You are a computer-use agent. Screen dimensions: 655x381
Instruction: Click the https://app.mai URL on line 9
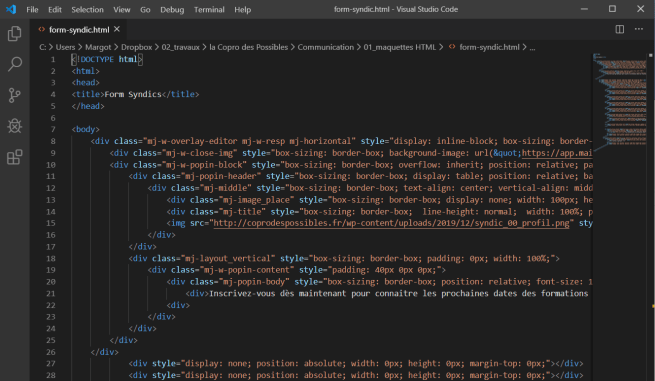557,153
